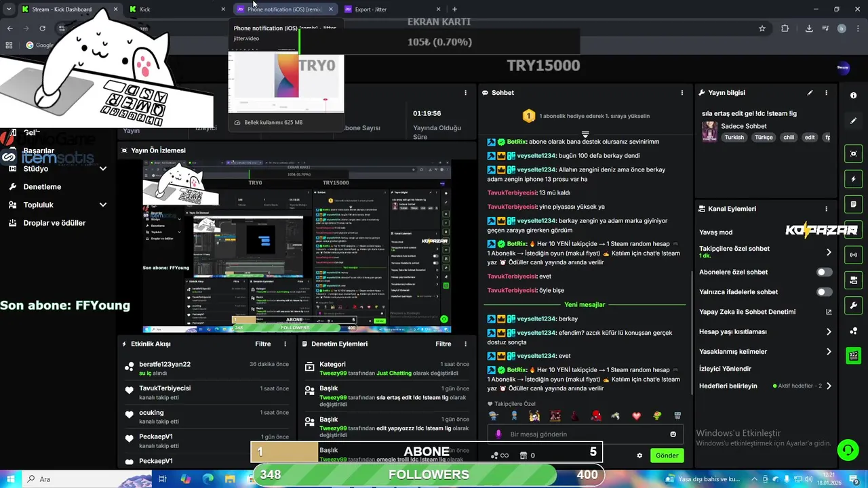
Task: Insert the Spider-Man emote
Action: (x=595, y=415)
